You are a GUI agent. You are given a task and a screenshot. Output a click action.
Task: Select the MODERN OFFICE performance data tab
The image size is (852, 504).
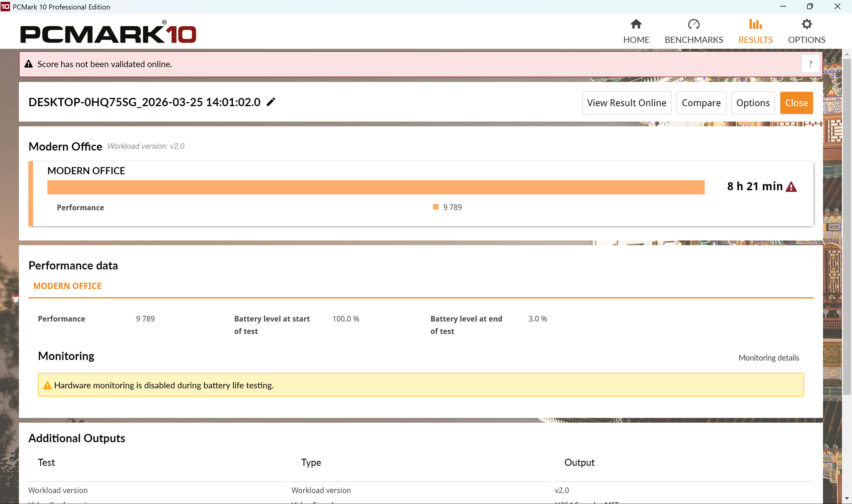pos(67,286)
